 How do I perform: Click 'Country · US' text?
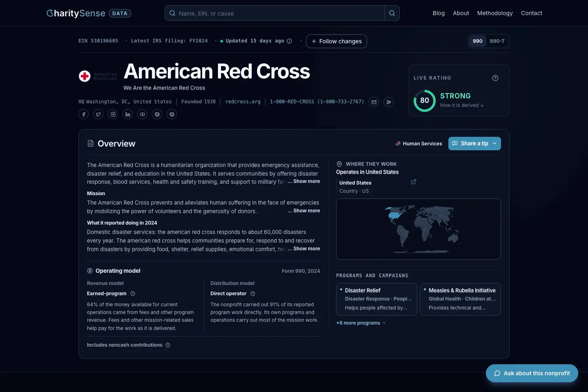coord(354,191)
